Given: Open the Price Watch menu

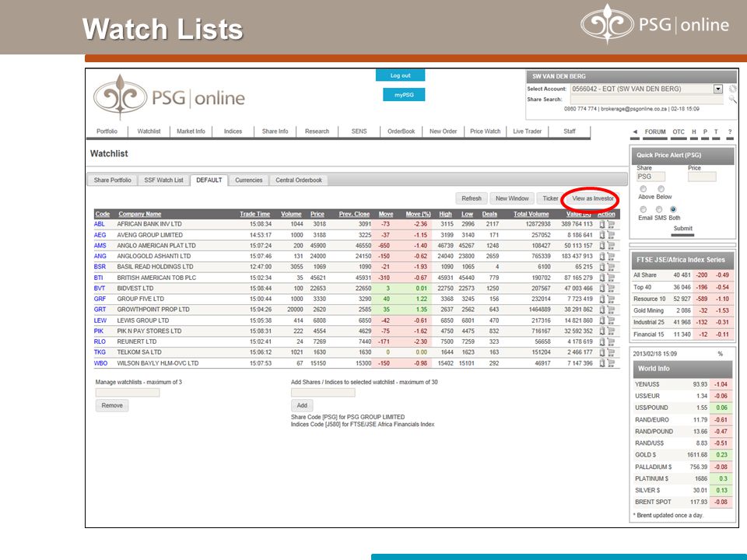Looking at the screenshot, I should (x=485, y=131).
